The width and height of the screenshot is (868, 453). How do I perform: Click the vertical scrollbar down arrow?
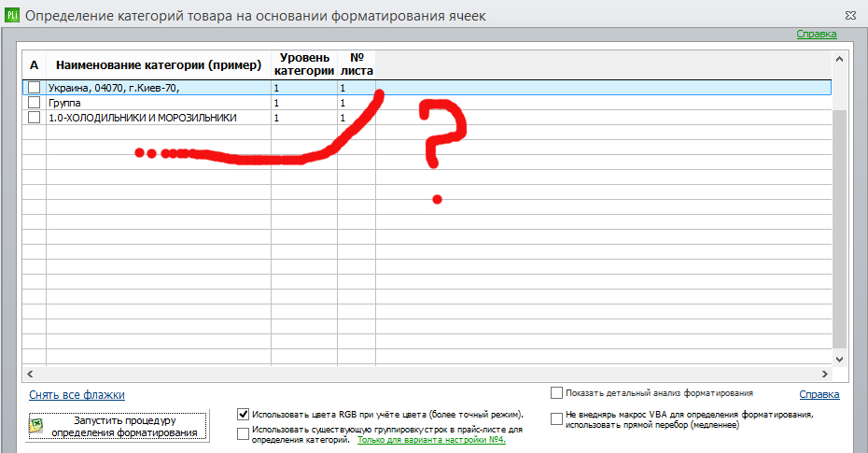[x=840, y=359]
